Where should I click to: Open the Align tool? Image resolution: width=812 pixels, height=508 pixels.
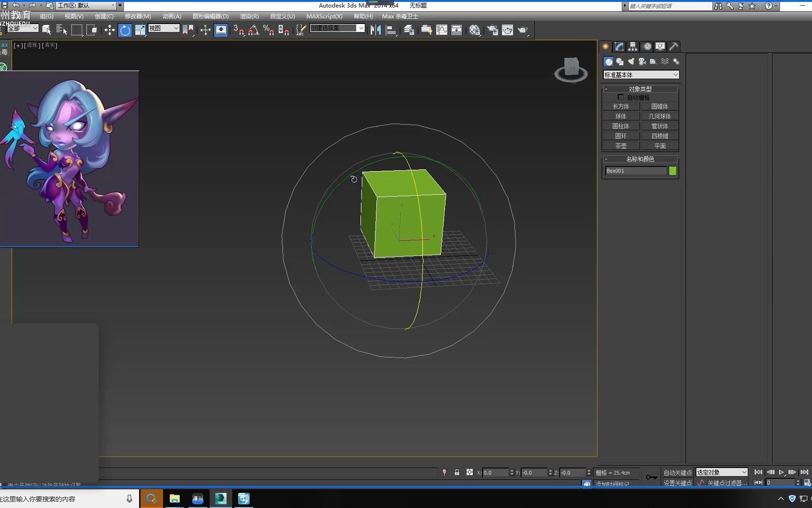click(x=391, y=30)
